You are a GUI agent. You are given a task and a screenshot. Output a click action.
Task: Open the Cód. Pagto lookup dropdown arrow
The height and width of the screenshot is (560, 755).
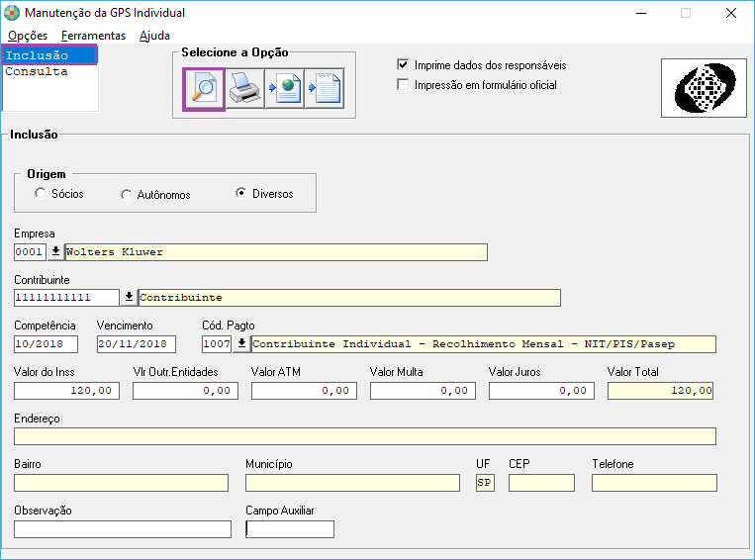click(241, 343)
